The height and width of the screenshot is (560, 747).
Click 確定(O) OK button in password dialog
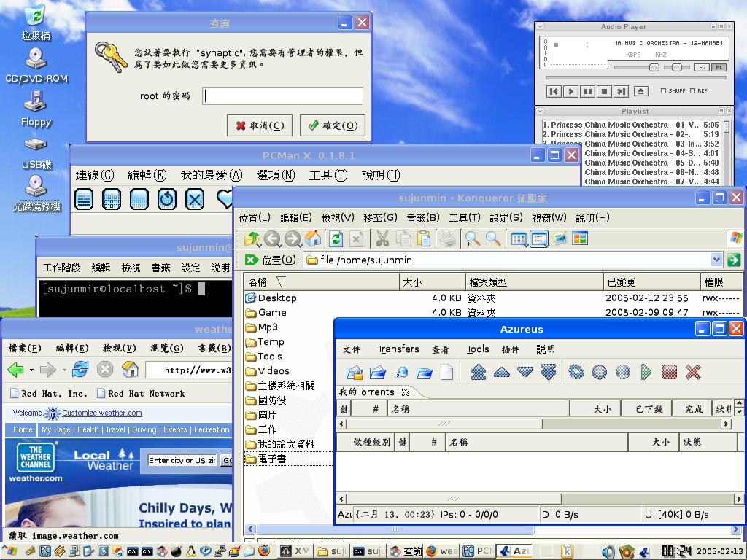[x=333, y=125]
